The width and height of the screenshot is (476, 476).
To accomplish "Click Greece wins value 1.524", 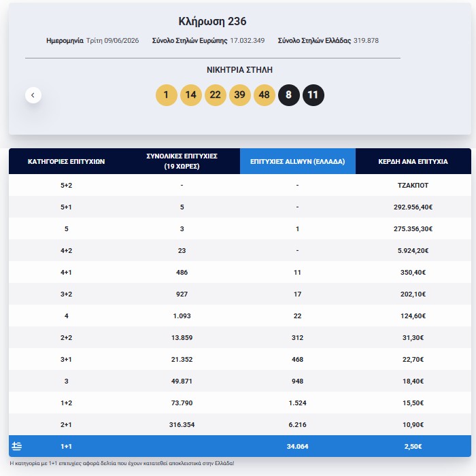I will point(298,403).
